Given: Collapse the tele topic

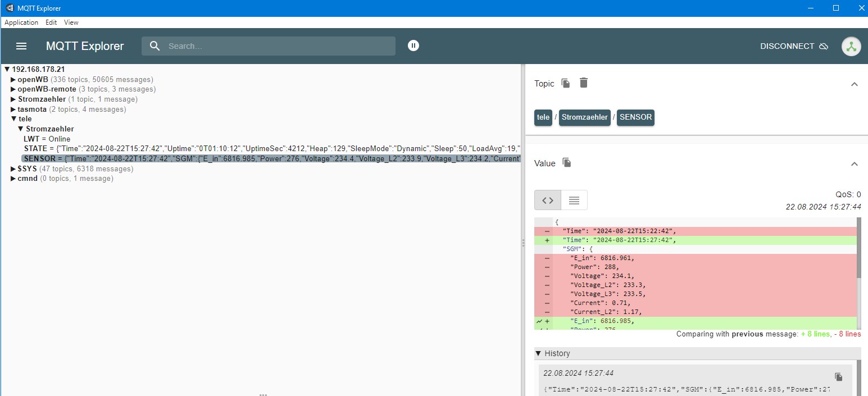Looking at the screenshot, I should coord(13,119).
